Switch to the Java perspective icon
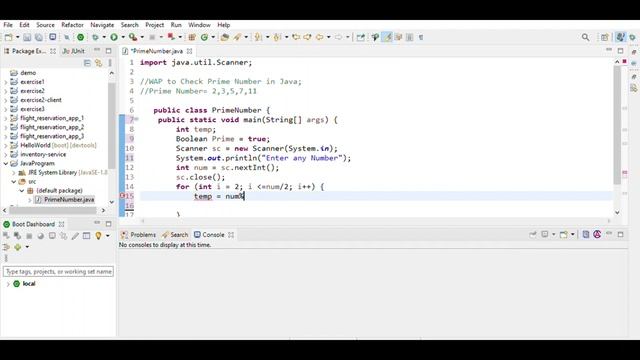Image resolution: width=640 pixels, height=360 pixels. click(620, 37)
